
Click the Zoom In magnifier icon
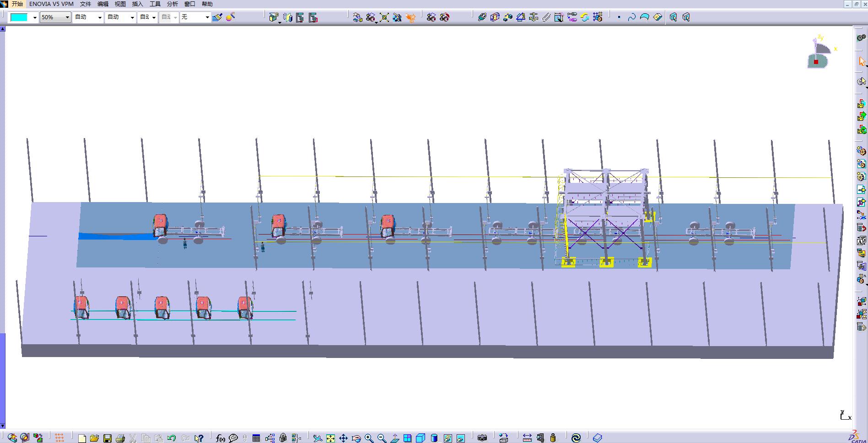click(369, 438)
